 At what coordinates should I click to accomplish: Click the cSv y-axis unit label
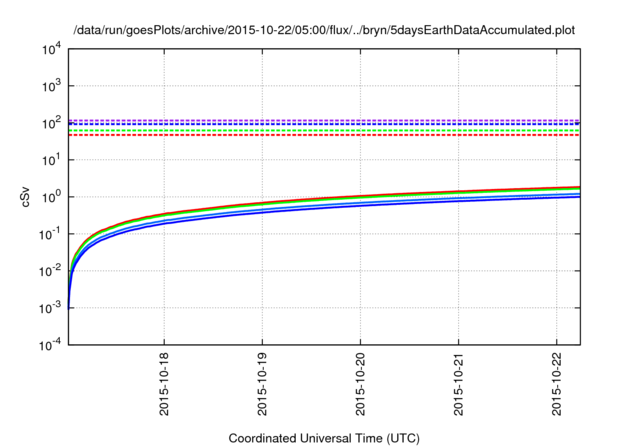(26, 197)
